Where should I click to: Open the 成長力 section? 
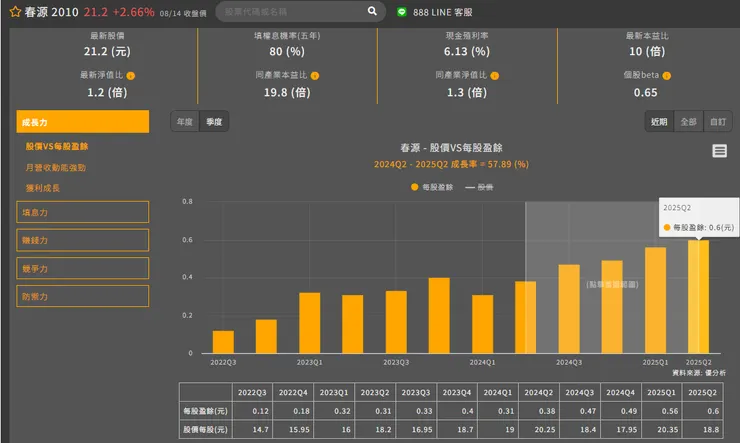click(83, 122)
